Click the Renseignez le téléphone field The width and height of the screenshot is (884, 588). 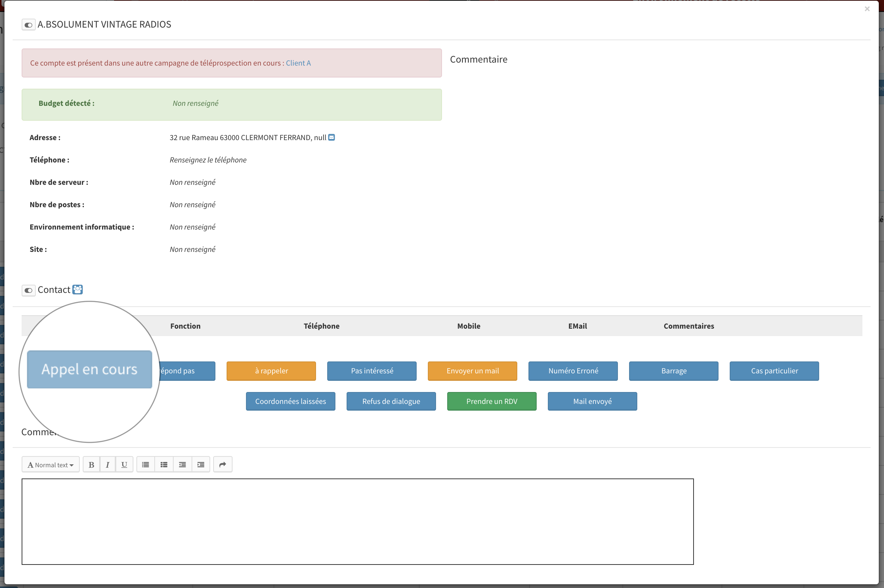[x=208, y=160]
